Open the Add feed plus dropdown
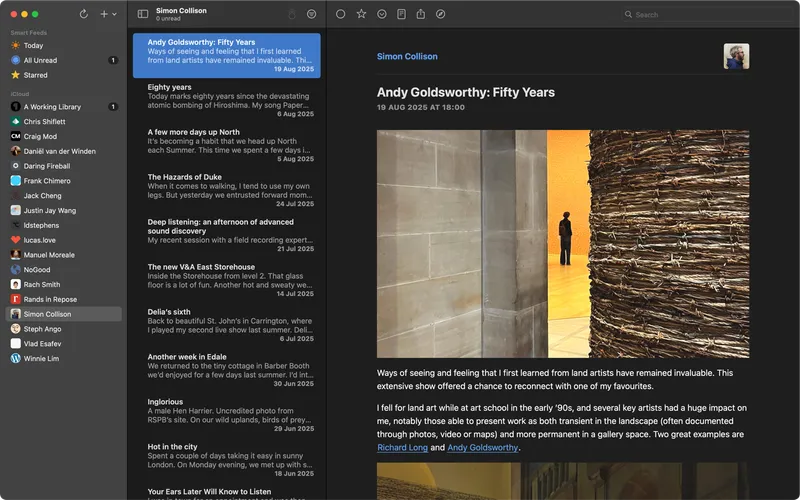The height and width of the screenshot is (500, 800). tap(108, 14)
